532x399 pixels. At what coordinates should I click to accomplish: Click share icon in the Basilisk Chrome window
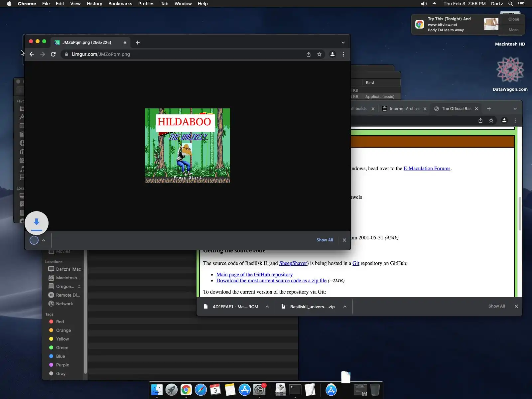click(x=480, y=121)
